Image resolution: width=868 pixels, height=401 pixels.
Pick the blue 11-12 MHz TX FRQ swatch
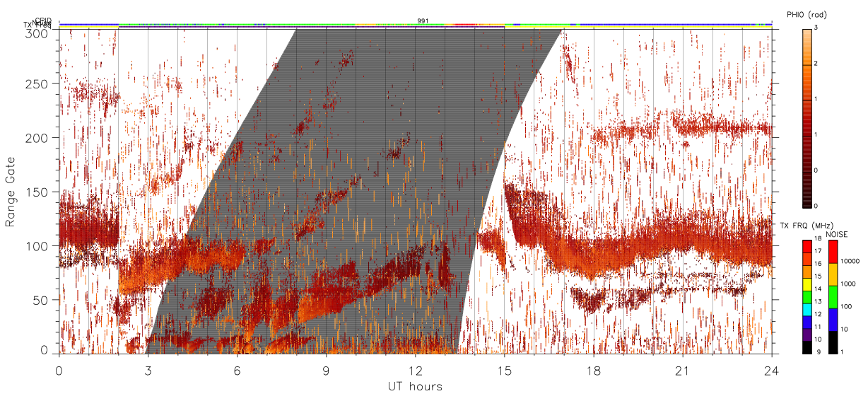pyautogui.click(x=807, y=321)
